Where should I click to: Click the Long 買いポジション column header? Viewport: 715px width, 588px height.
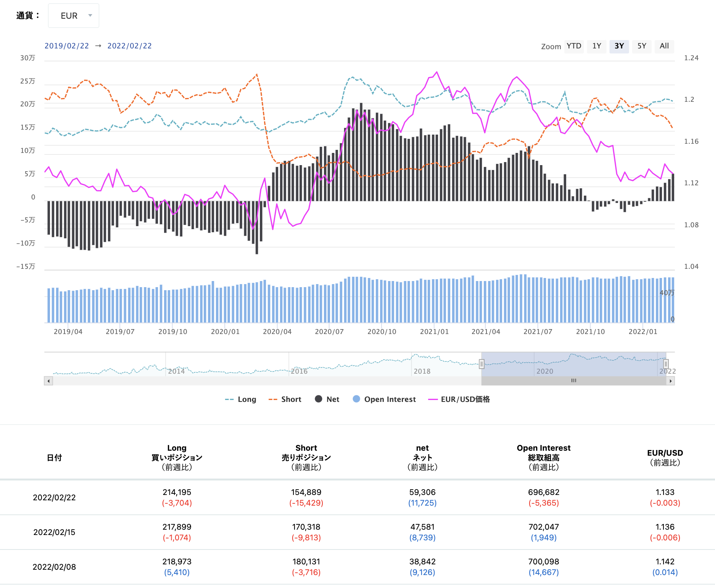(177, 457)
